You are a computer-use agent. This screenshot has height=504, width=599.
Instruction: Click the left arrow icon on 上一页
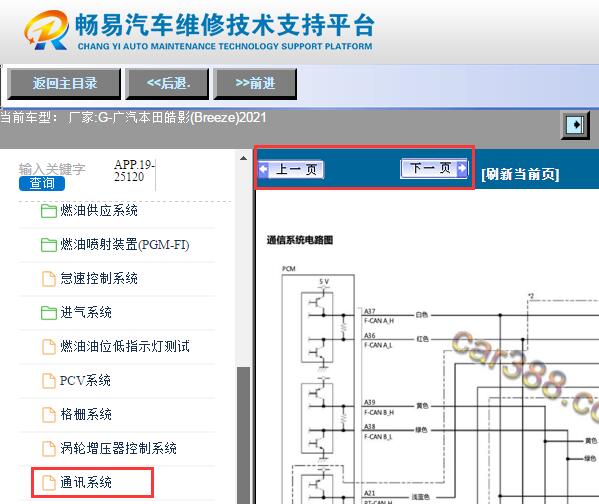tap(263, 169)
